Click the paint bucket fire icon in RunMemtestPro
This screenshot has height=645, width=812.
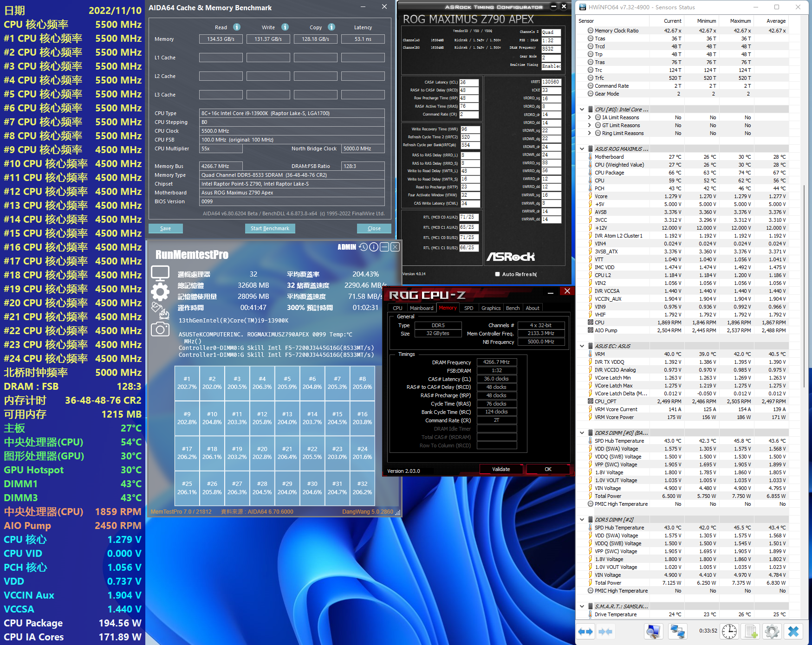coord(160,310)
